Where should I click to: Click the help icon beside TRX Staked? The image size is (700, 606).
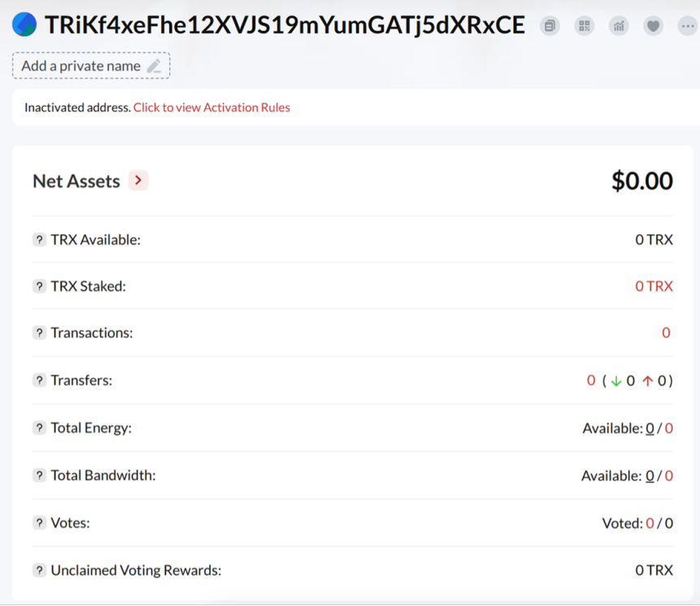39,286
